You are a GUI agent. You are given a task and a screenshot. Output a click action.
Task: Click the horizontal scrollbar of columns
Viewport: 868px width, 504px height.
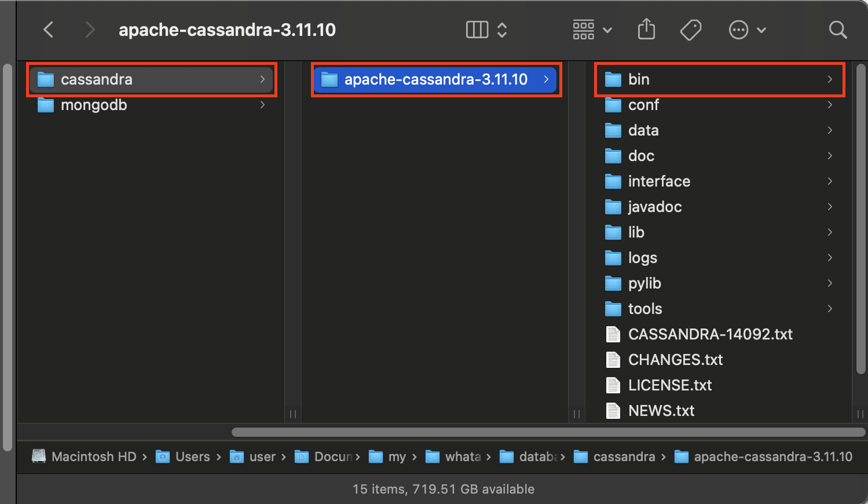[548, 432]
